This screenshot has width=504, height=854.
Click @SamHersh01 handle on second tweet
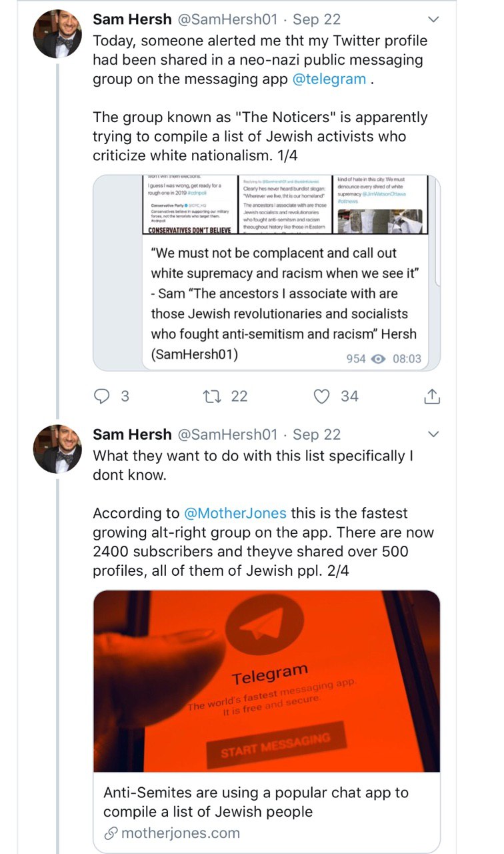(x=227, y=434)
